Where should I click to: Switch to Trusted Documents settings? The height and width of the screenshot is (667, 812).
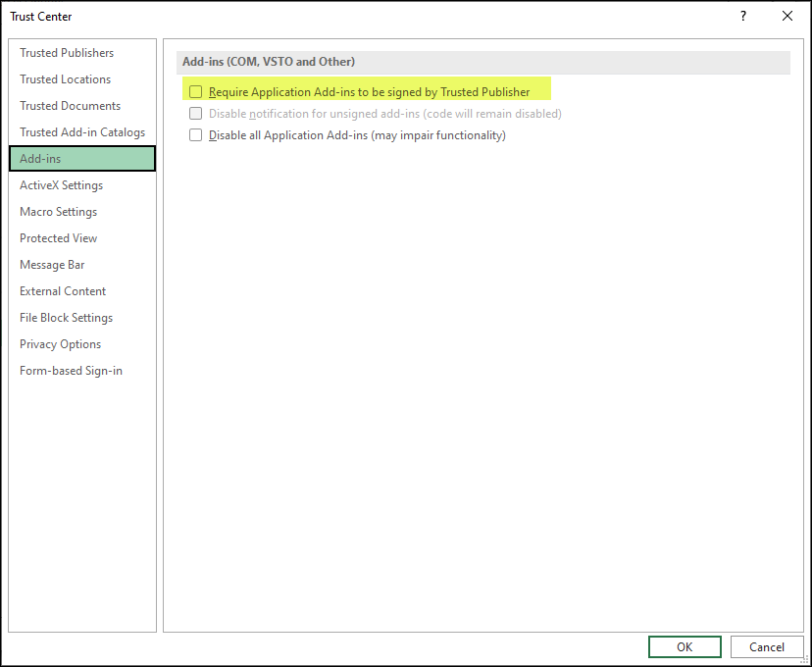point(82,106)
